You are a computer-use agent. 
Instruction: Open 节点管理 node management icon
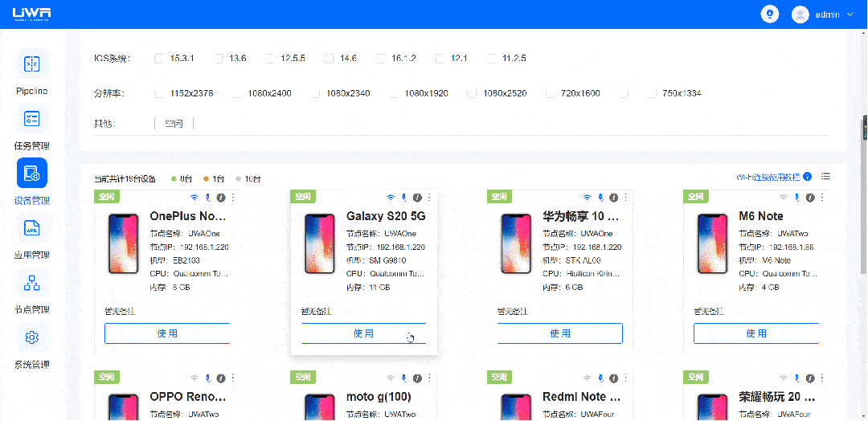31,282
